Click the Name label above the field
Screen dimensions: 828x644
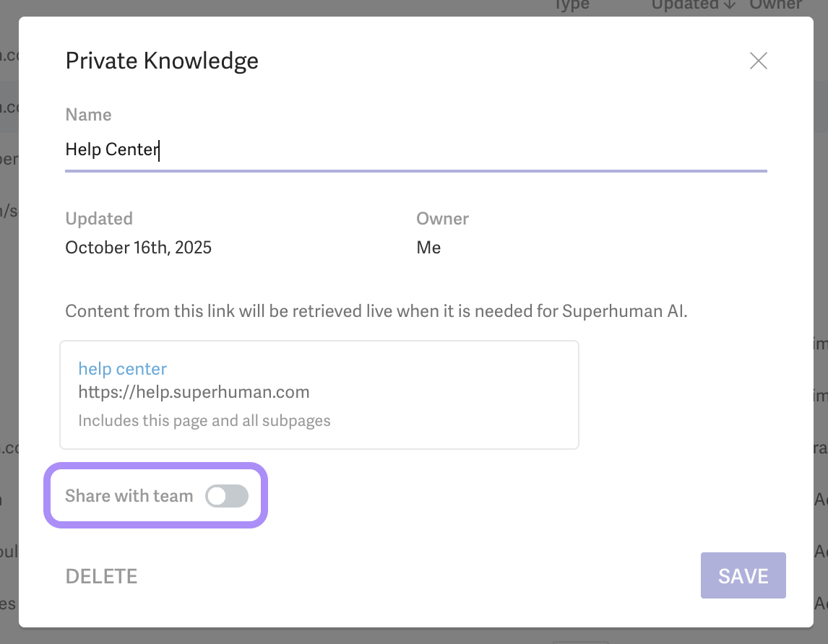click(x=88, y=115)
